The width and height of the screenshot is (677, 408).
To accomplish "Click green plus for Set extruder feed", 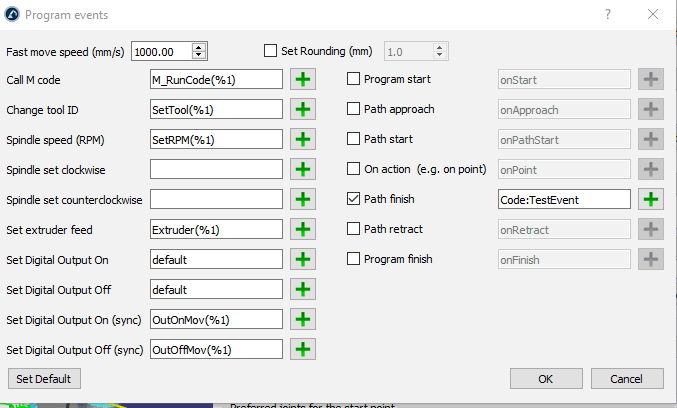I will [x=303, y=229].
